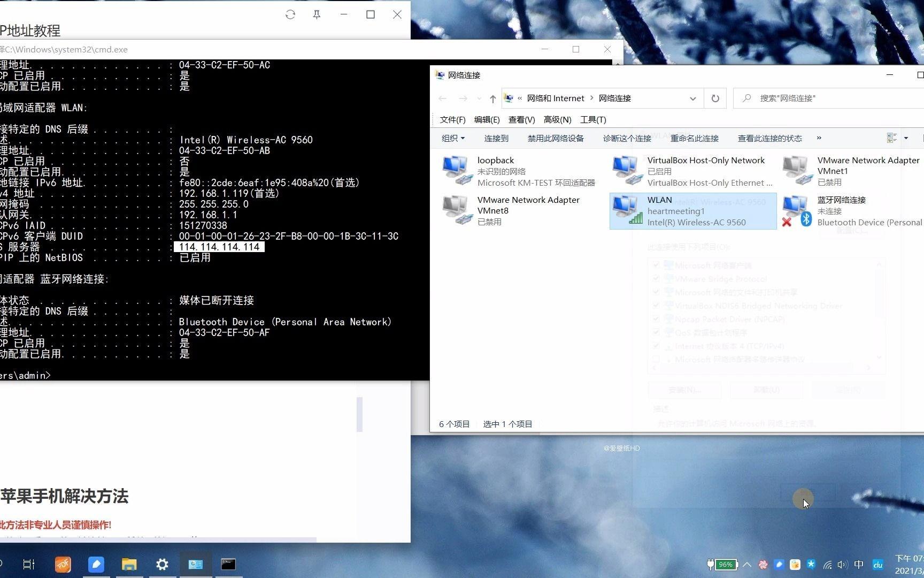Click the refresh icon in address bar
This screenshot has width=924, height=578.
(x=715, y=98)
